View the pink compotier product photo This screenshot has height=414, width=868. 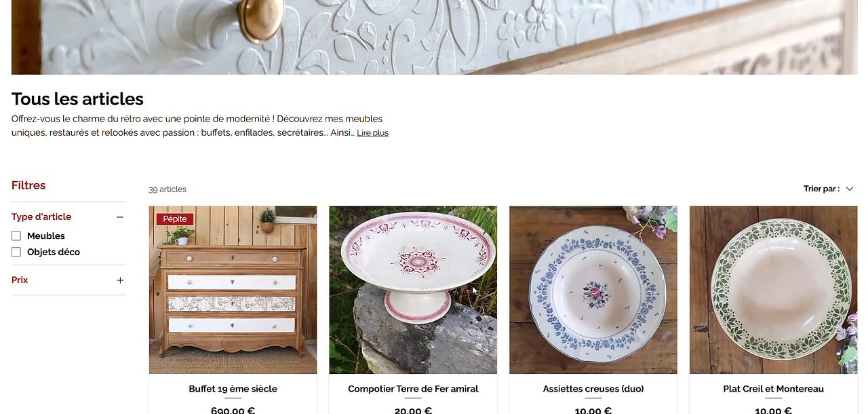413,290
